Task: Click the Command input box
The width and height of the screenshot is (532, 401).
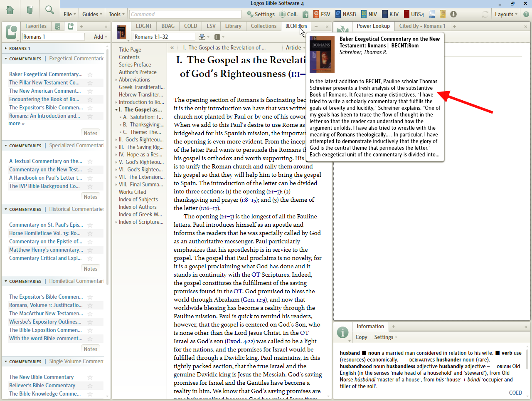Action: 185,14
